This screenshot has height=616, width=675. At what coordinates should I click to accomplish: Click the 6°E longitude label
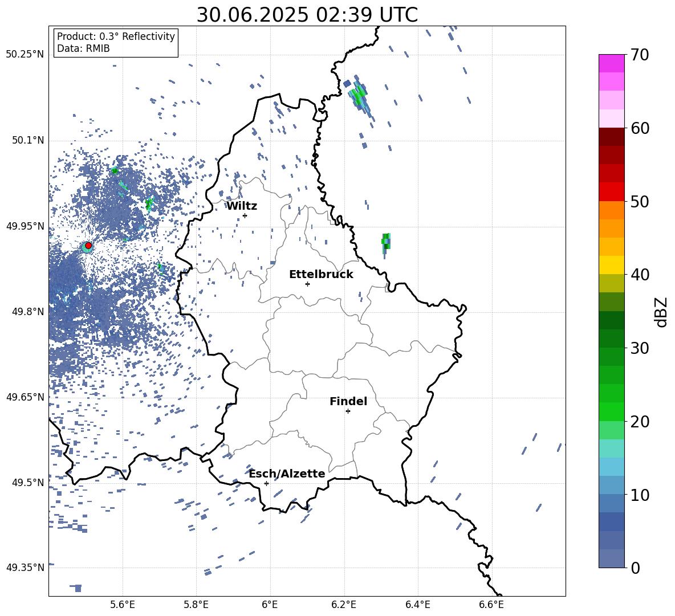click(270, 605)
